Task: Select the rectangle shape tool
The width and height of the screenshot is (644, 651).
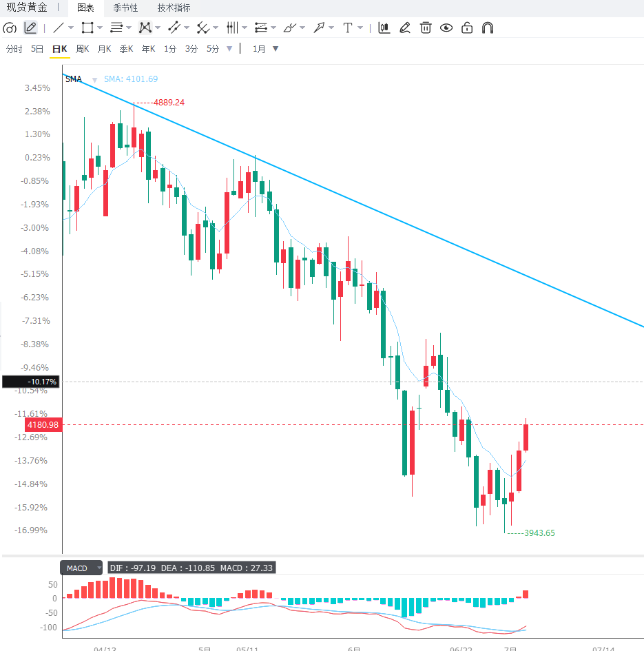Action: (x=87, y=28)
